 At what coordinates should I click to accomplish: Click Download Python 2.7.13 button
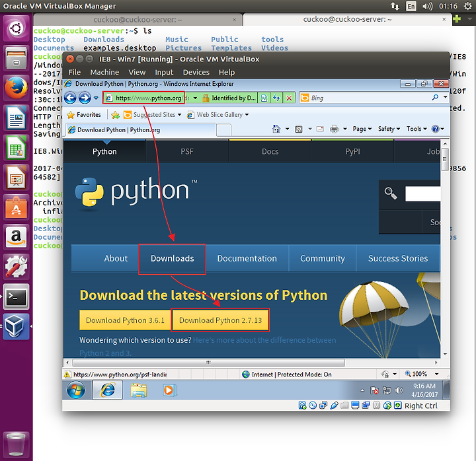click(220, 320)
